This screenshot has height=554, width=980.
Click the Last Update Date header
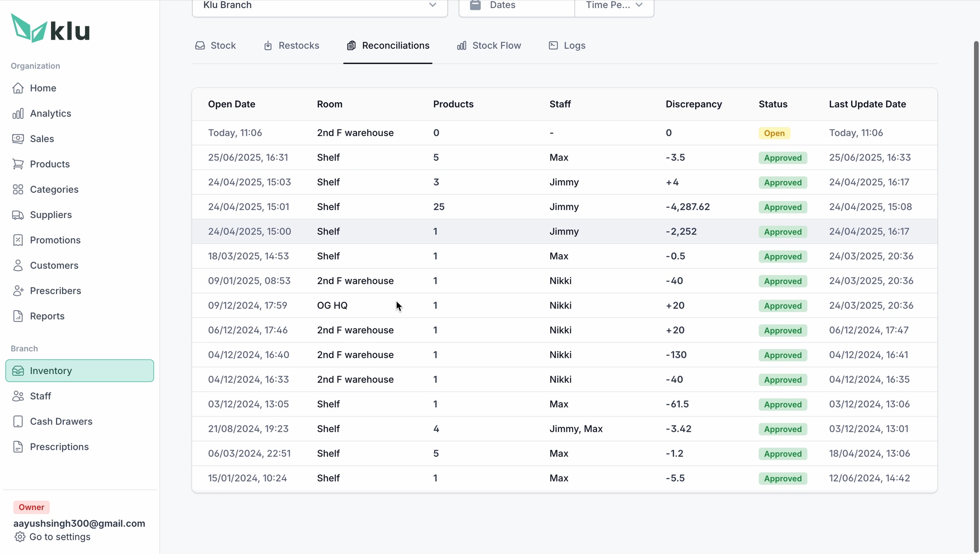click(x=867, y=104)
